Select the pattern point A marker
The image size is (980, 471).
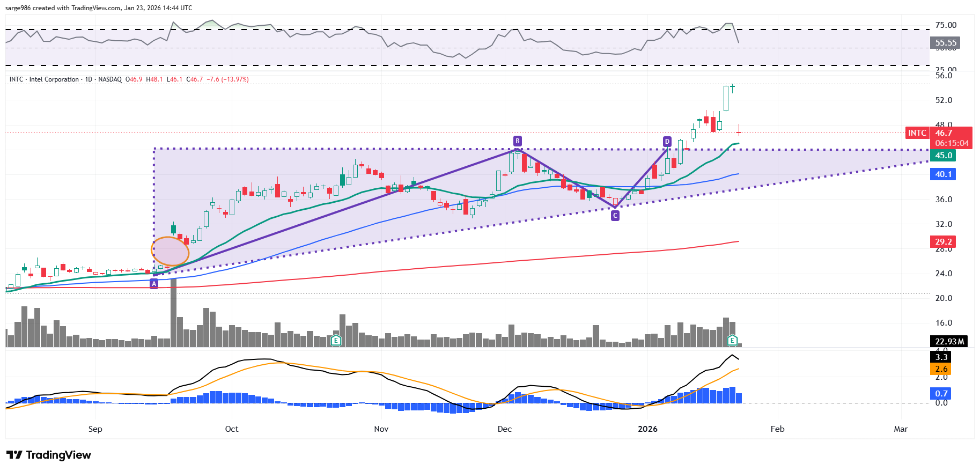pyautogui.click(x=154, y=284)
